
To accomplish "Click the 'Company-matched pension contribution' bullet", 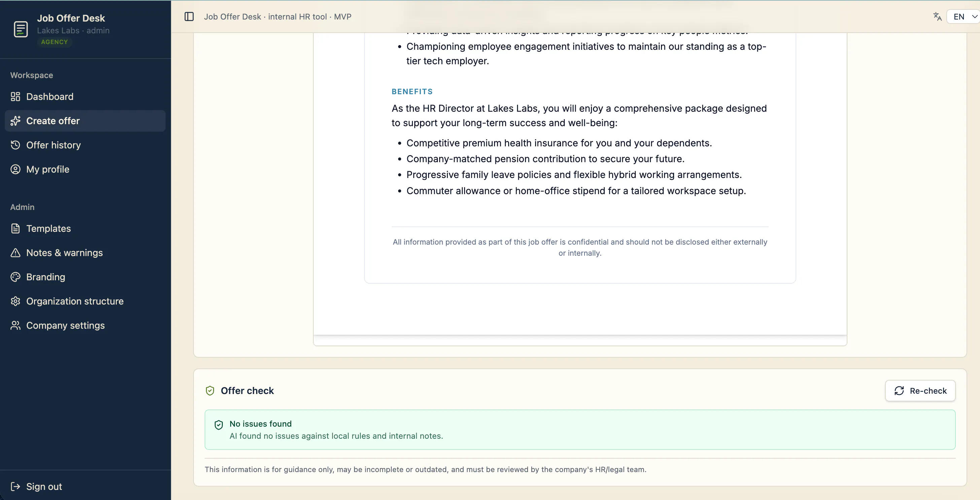I will tap(546, 159).
